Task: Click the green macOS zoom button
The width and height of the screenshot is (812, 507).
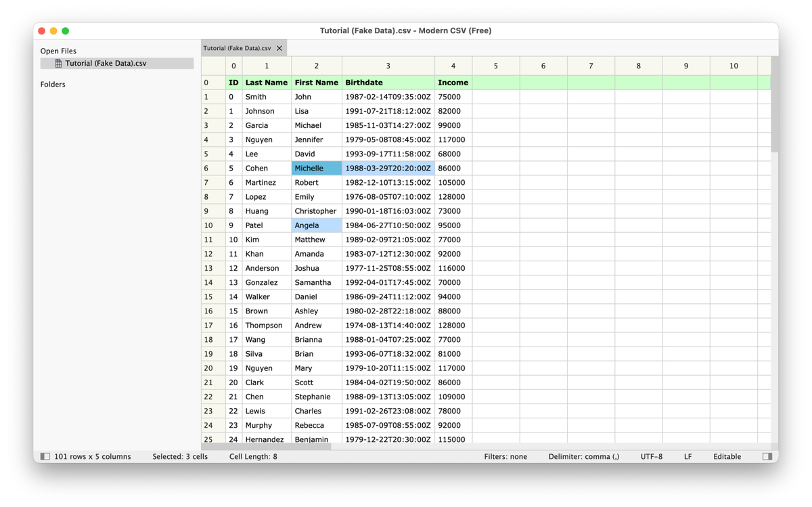Action: click(x=66, y=30)
